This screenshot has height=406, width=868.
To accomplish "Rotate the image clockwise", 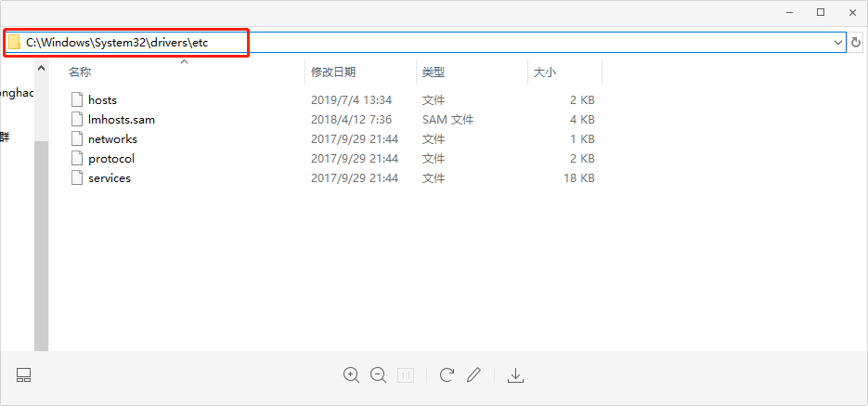I will [x=447, y=375].
